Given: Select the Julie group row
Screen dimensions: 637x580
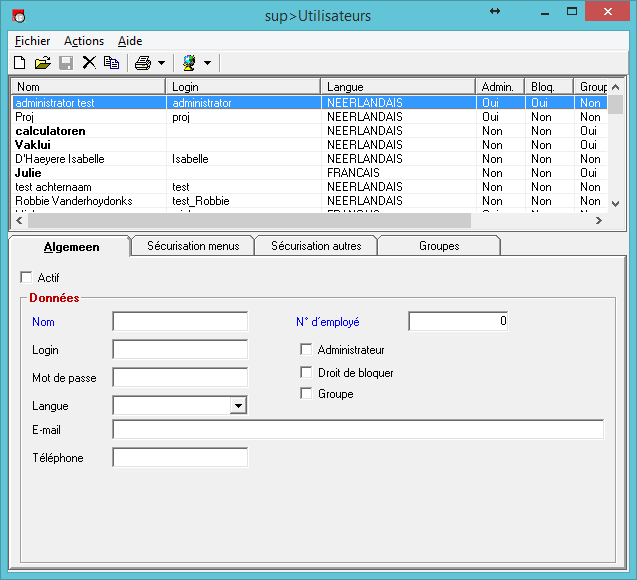Looking at the screenshot, I should 310,173.
